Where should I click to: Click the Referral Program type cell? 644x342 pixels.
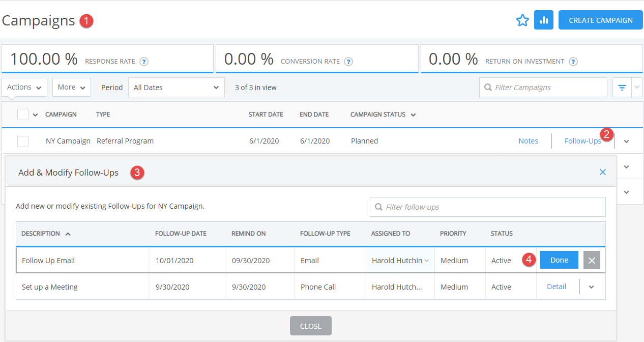(x=125, y=141)
